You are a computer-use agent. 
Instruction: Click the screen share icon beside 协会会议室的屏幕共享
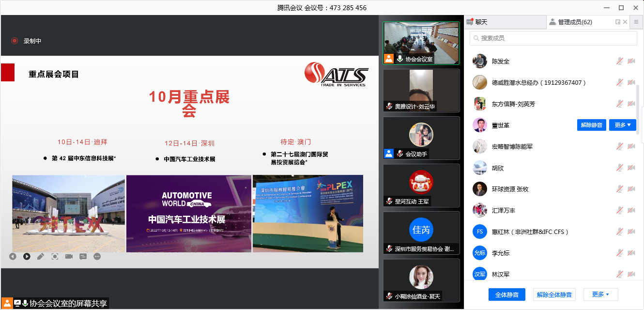[17, 304]
